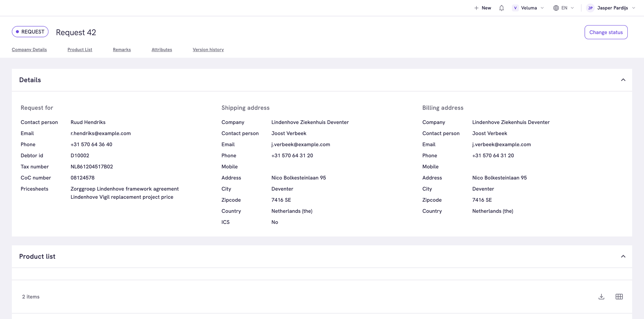
Task: Click the globe language icon
Action: pos(556,8)
